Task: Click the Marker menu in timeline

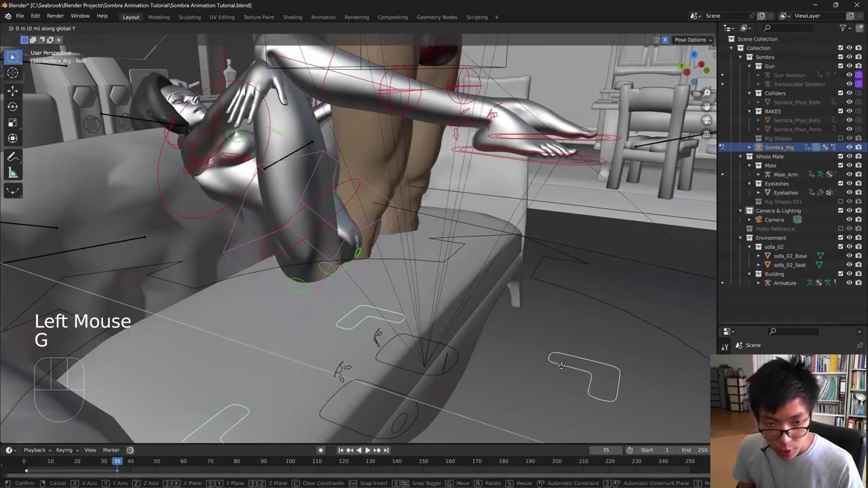Action: tap(111, 450)
